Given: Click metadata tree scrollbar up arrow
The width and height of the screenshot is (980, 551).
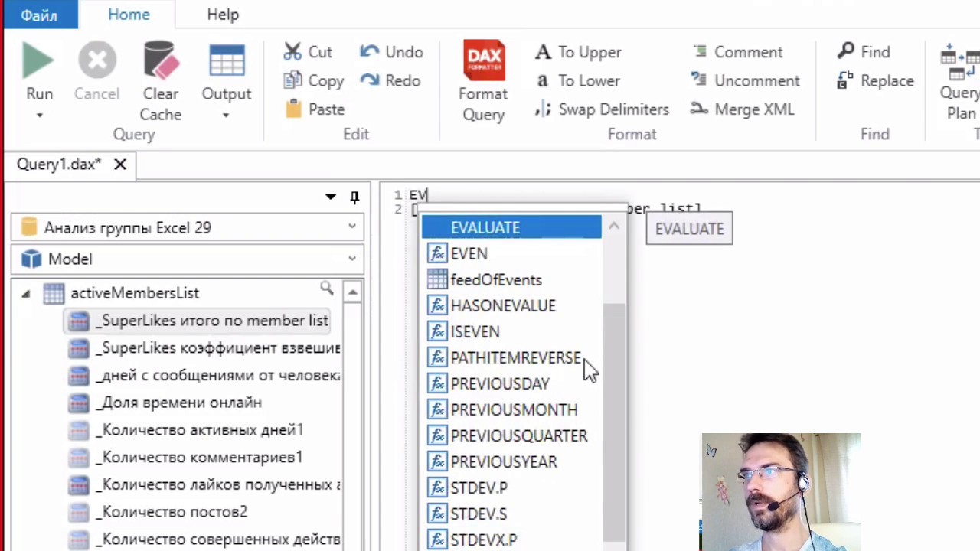Looking at the screenshot, I should (353, 292).
